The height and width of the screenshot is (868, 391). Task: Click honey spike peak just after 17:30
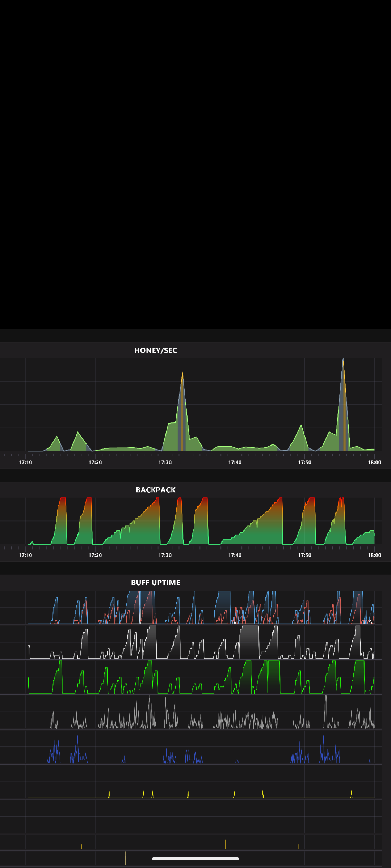(x=182, y=373)
